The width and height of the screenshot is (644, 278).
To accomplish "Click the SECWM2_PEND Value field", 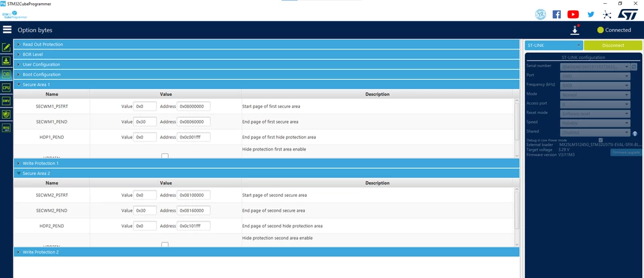I will pyautogui.click(x=145, y=210).
